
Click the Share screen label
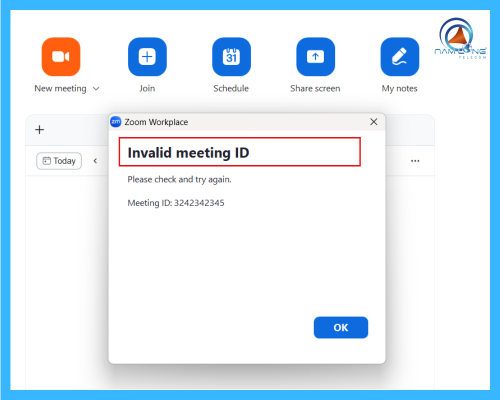point(315,88)
